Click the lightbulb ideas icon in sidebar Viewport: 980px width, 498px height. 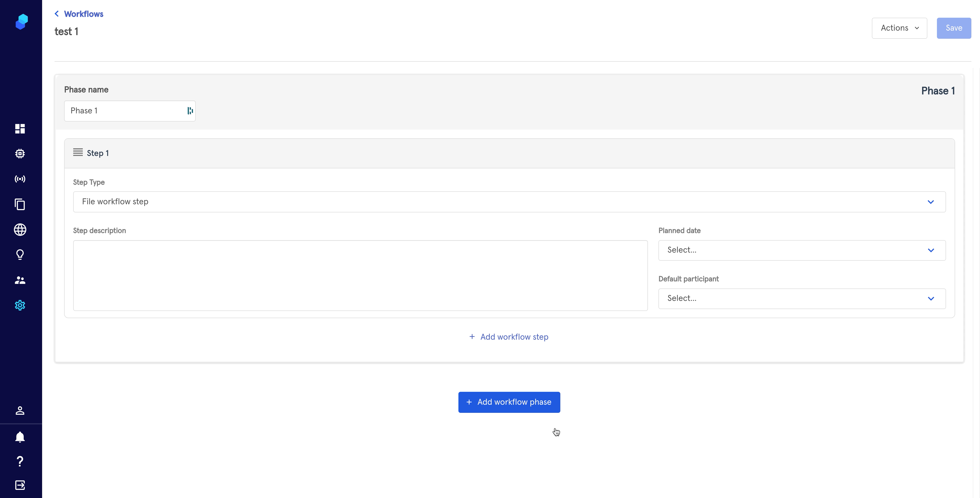click(20, 255)
